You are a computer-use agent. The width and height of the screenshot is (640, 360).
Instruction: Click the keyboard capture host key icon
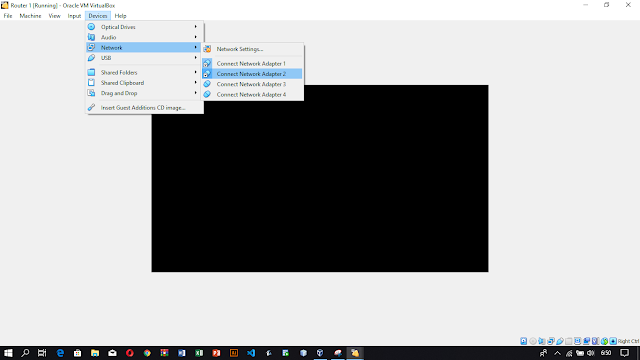point(613,341)
